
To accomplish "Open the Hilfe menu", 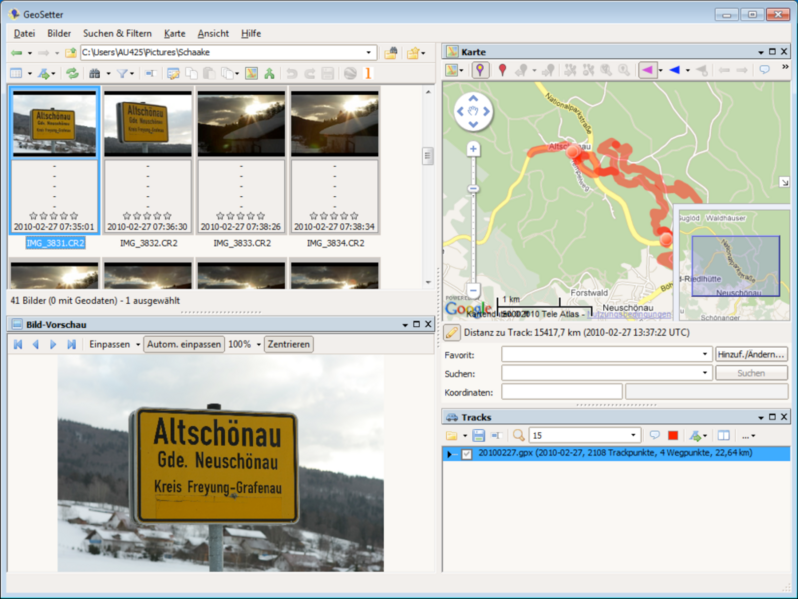I will (251, 34).
